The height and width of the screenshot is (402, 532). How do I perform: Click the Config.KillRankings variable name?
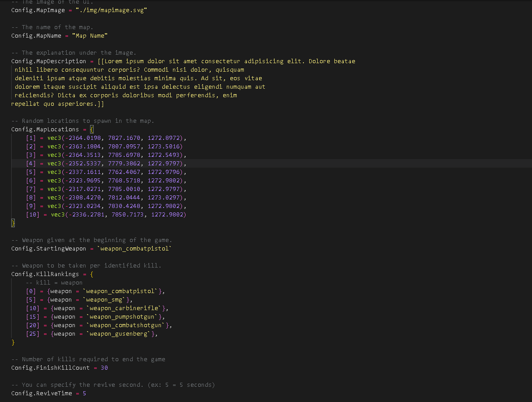coord(45,274)
